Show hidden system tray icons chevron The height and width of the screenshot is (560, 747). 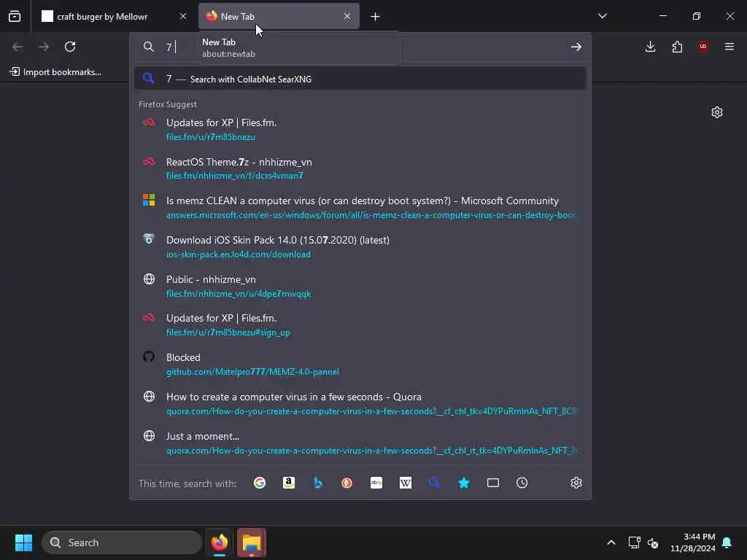click(x=611, y=542)
